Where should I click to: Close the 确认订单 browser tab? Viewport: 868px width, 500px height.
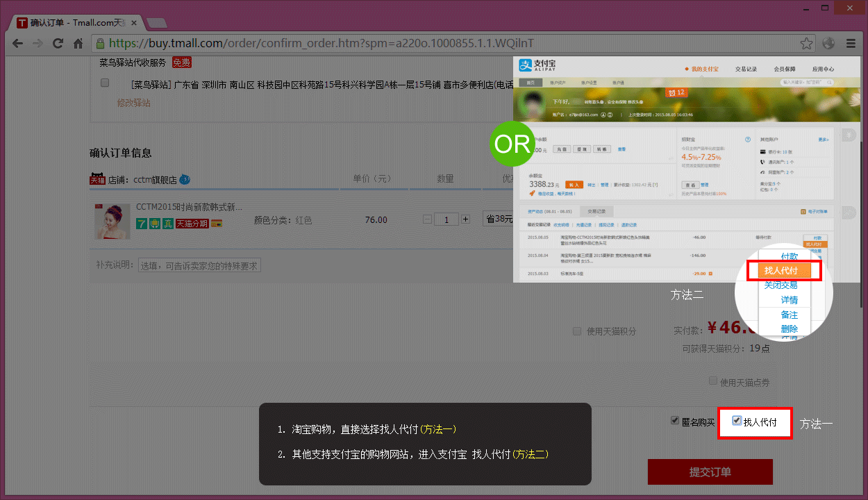[135, 23]
